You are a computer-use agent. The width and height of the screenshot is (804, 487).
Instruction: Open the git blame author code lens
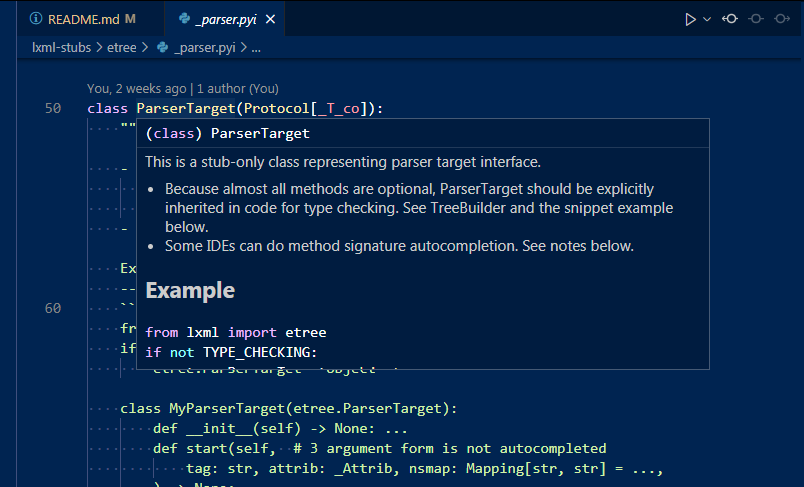[183, 88]
